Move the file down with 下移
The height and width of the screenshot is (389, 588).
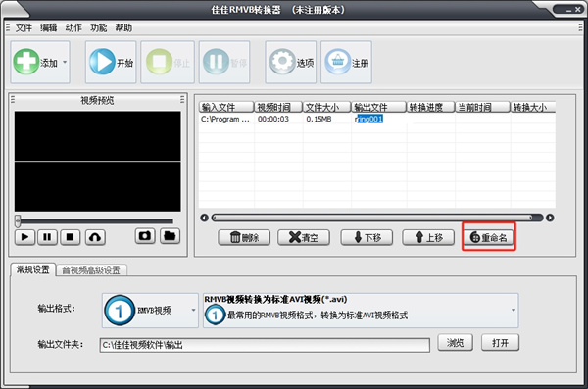point(367,237)
